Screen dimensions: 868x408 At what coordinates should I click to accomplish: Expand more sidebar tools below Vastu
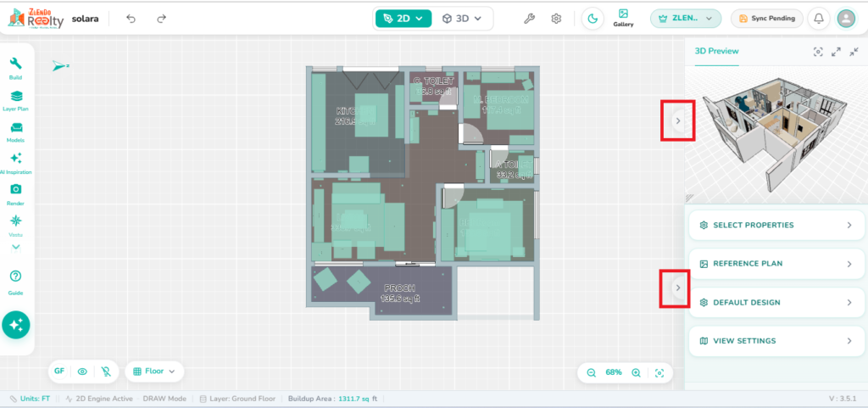[15, 247]
